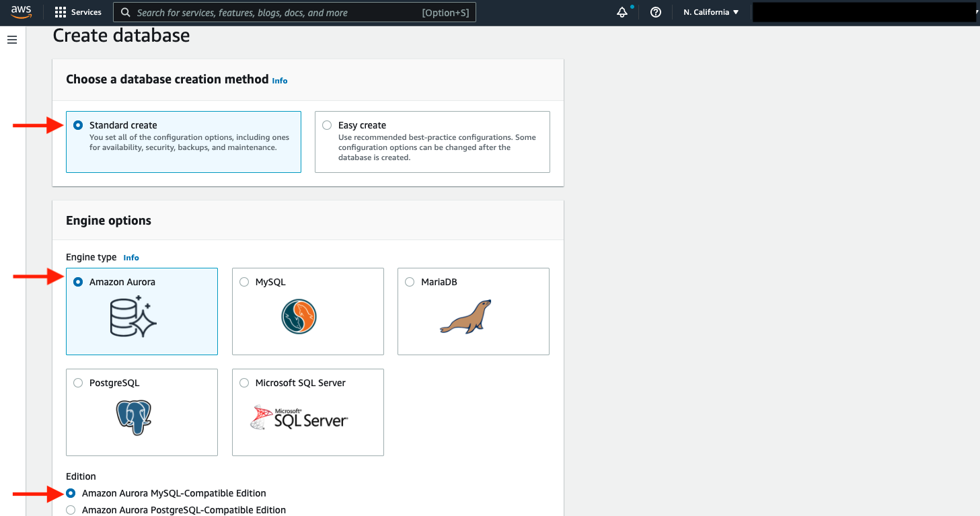980x516 pixels.
Task: Click the AWS logo
Action: click(21, 12)
